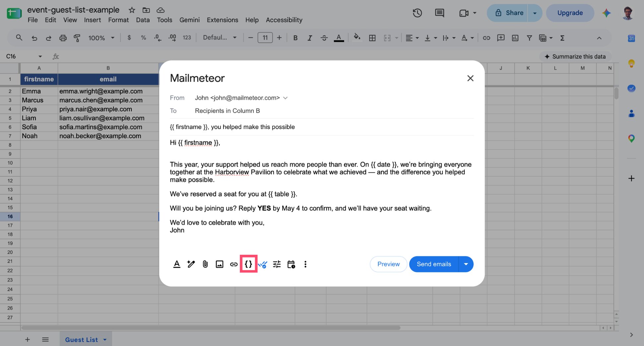Open more options three-dot menu in Mailmeteor
This screenshot has width=644, height=346.
[x=305, y=264]
